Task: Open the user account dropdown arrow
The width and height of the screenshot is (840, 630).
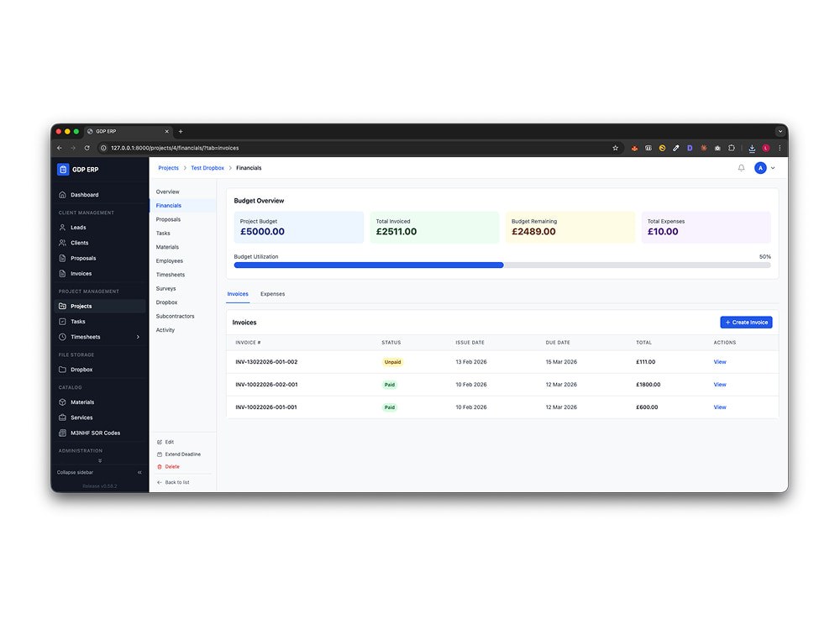Action: [773, 168]
